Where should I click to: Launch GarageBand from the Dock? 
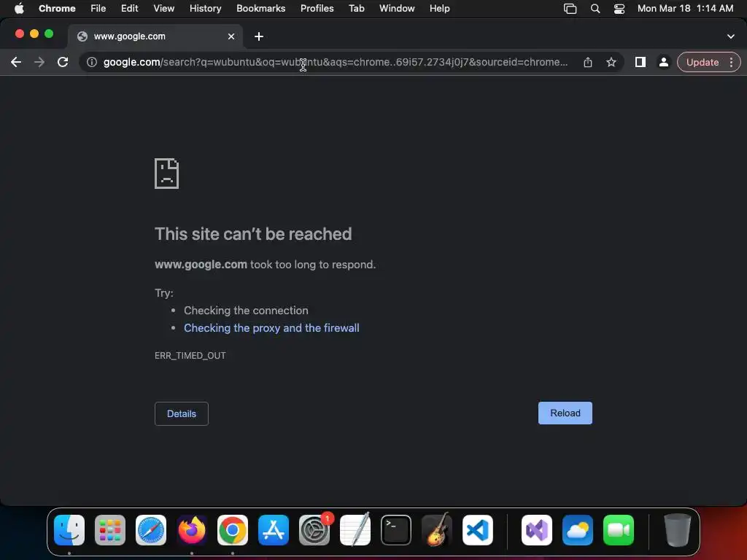pos(437,529)
